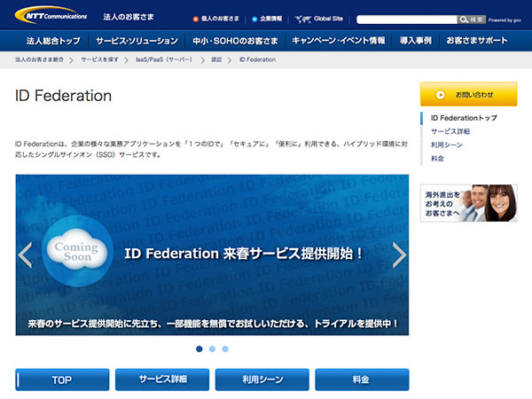Open サービス詳細 in the right sidebar
532x399 pixels.
[x=450, y=131]
